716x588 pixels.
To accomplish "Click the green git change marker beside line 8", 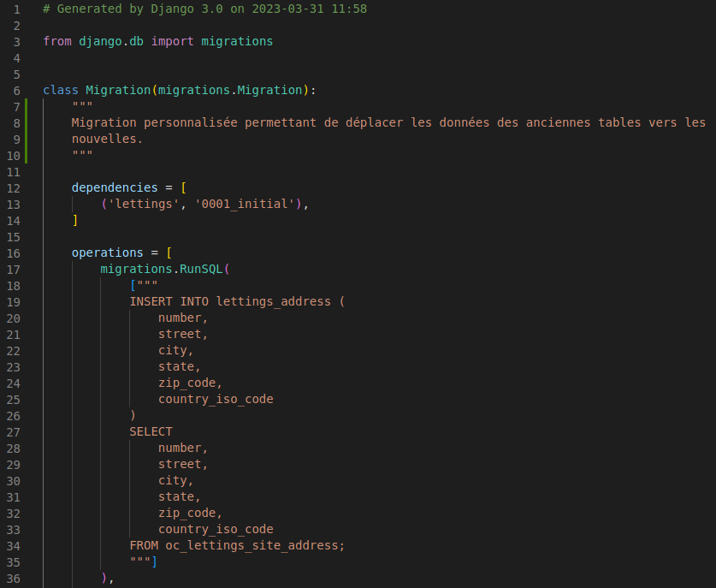I will point(27,122).
